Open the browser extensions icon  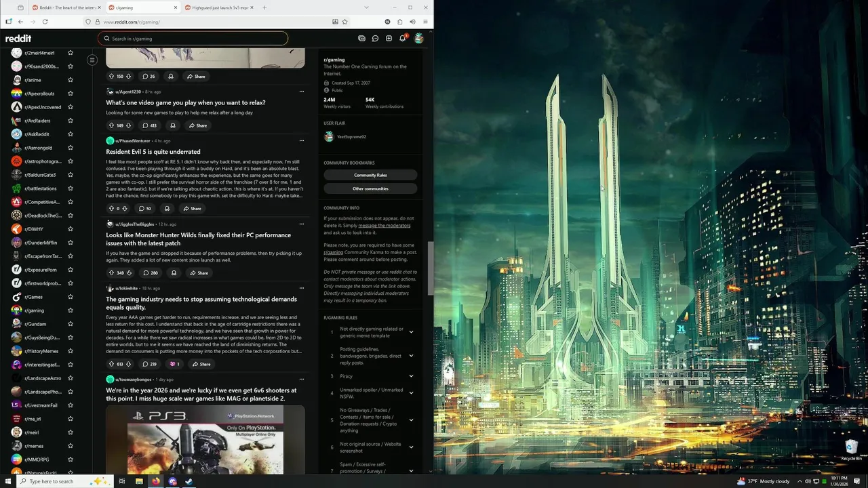click(399, 22)
